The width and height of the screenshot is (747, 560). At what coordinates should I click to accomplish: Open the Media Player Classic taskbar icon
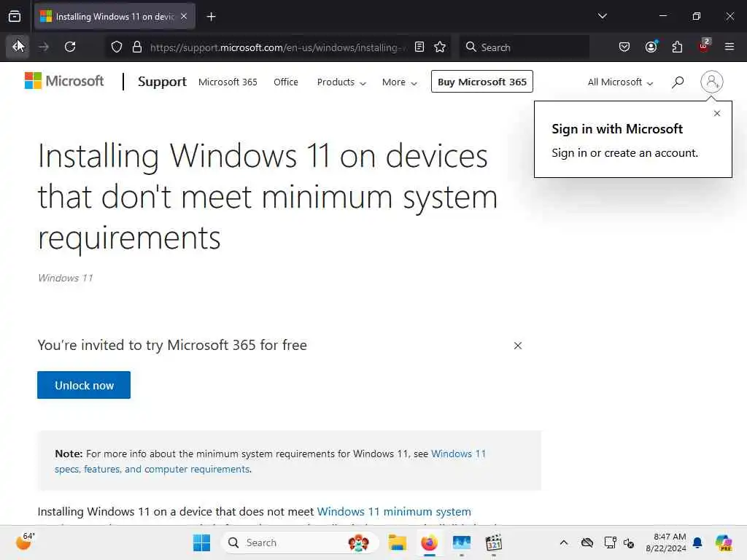click(x=494, y=542)
